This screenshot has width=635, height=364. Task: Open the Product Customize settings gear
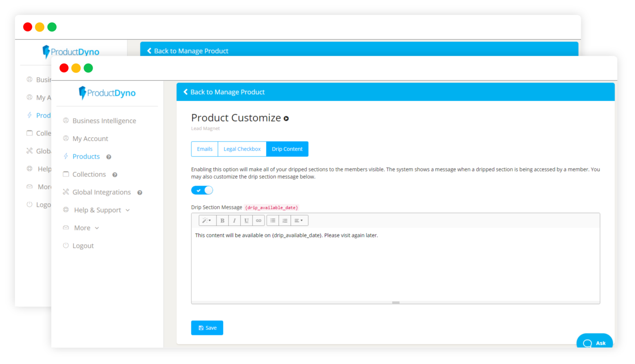point(286,119)
